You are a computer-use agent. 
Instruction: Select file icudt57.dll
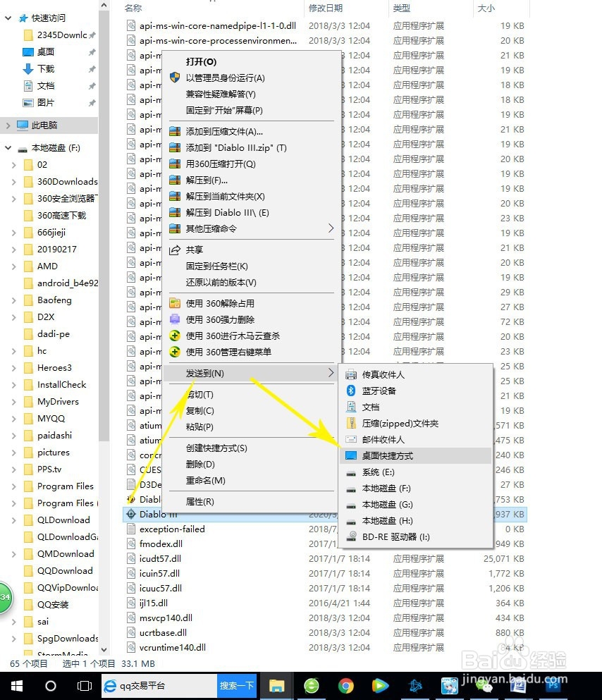pos(160,558)
